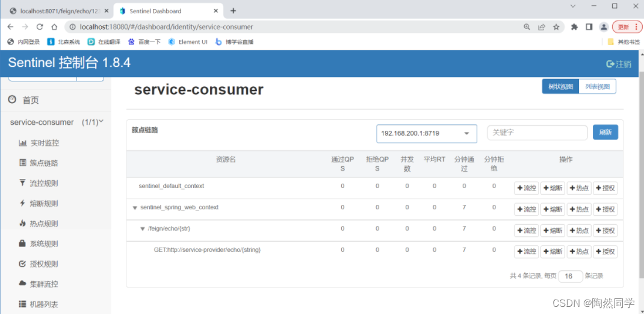The height and width of the screenshot is (314, 644).
Task: Add 流控 rule for sentinel_spring_web_context
Action: tap(527, 209)
